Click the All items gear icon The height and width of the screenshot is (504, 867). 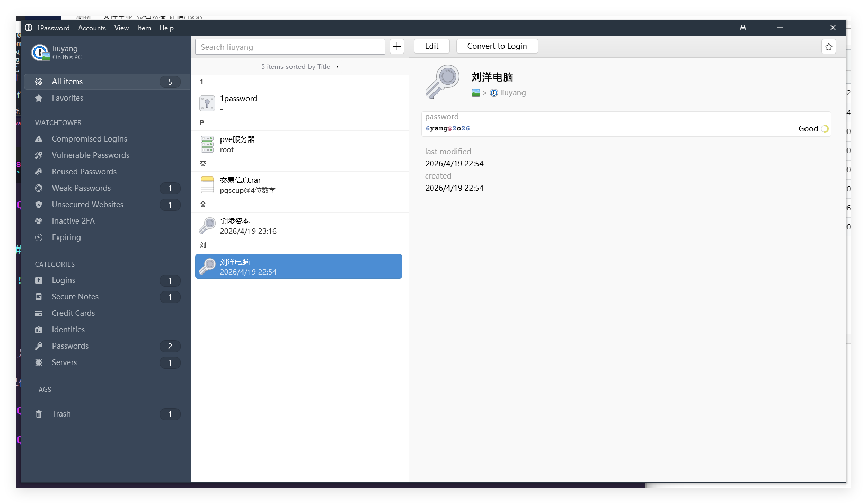pyautogui.click(x=39, y=82)
